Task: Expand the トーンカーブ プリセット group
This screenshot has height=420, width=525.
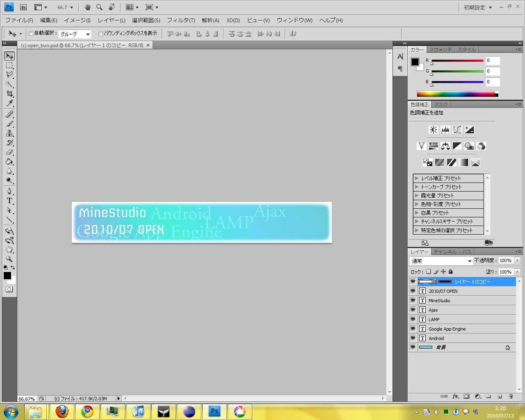Action: click(417, 187)
